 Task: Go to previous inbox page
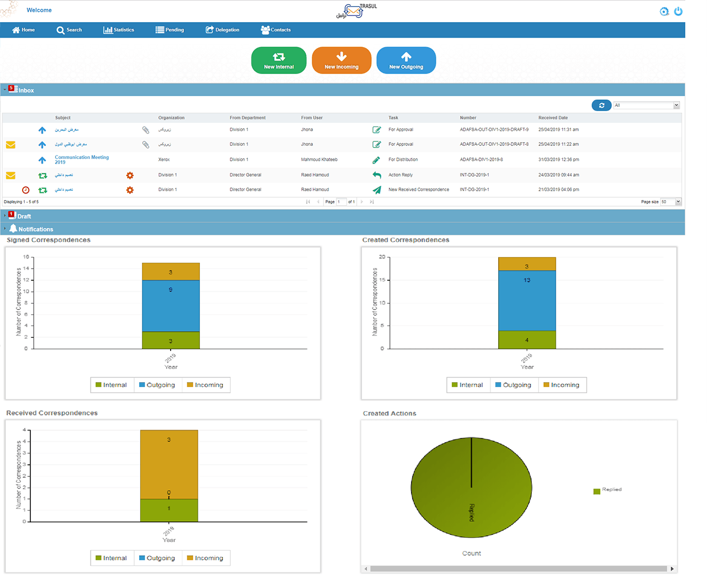(x=318, y=202)
